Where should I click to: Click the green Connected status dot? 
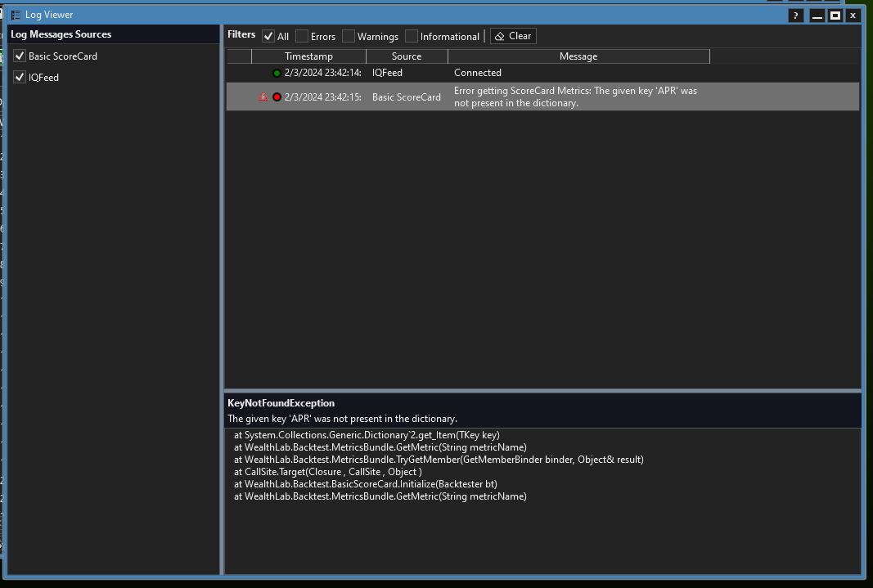coord(277,73)
